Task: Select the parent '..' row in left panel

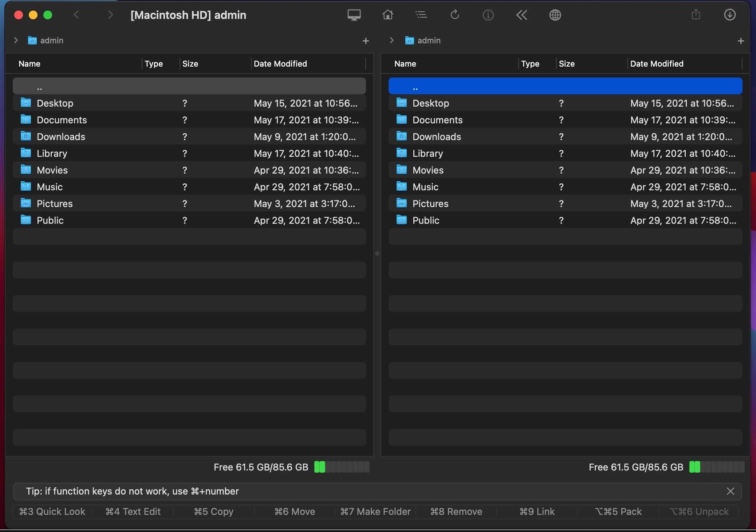Action: 189,86
